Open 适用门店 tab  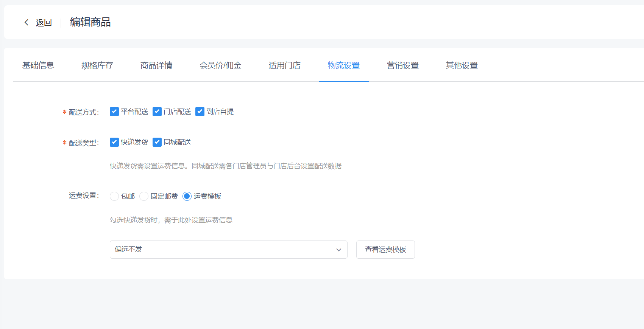point(284,65)
